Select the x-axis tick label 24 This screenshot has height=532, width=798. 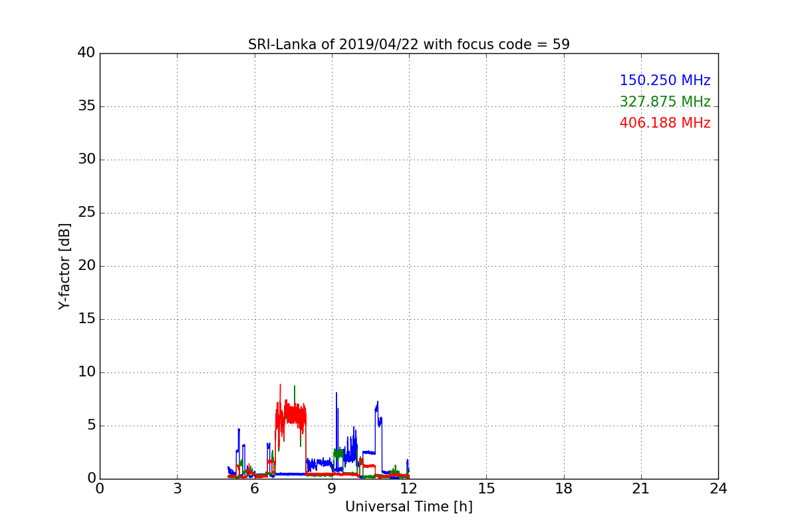[718, 489]
